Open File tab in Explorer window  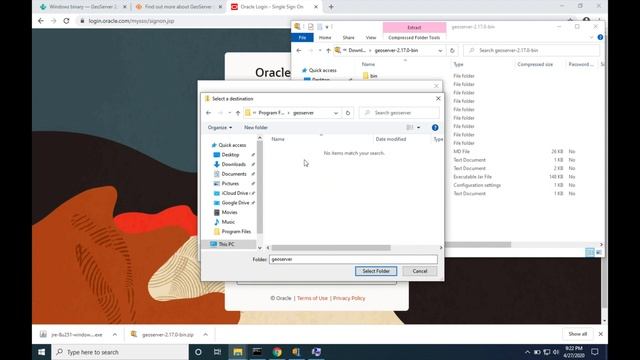pos(302,38)
